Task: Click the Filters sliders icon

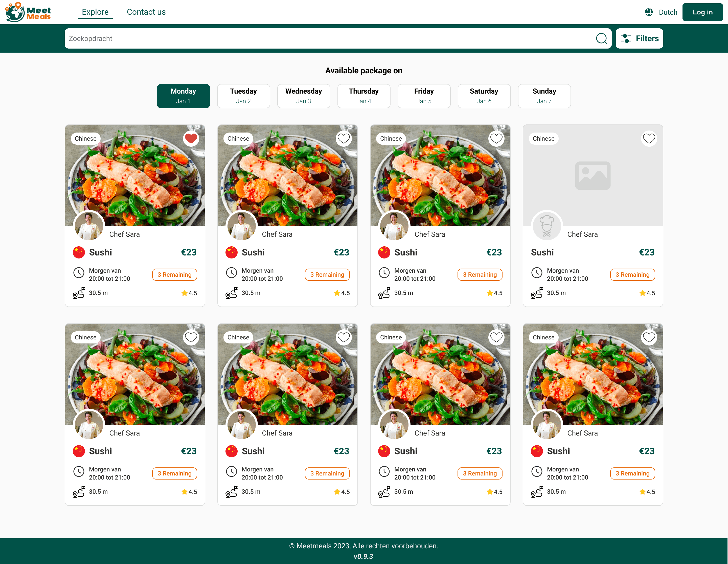Action: 626,38
